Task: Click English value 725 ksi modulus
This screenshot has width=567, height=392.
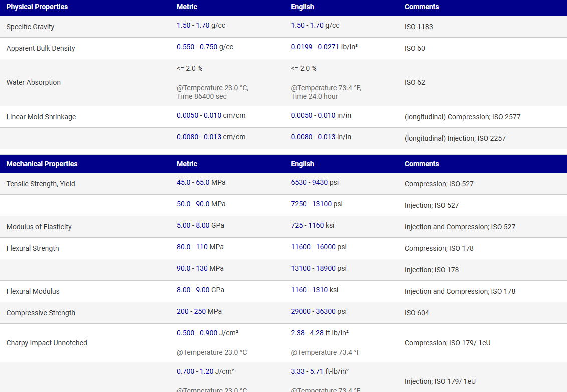Action: tap(297, 226)
